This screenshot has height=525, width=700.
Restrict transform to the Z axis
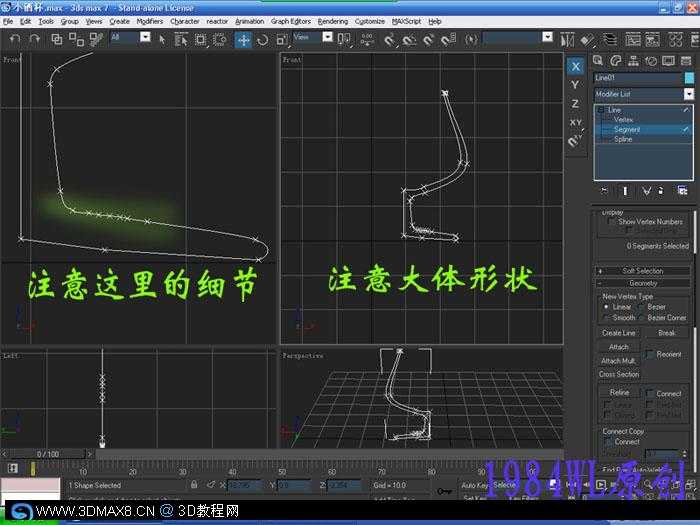click(x=575, y=104)
